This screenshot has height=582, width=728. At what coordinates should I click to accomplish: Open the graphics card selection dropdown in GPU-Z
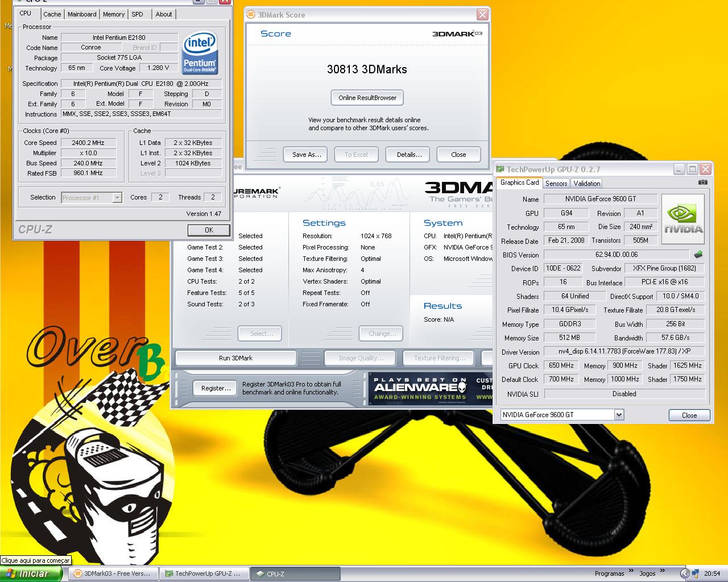(x=619, y=415)
